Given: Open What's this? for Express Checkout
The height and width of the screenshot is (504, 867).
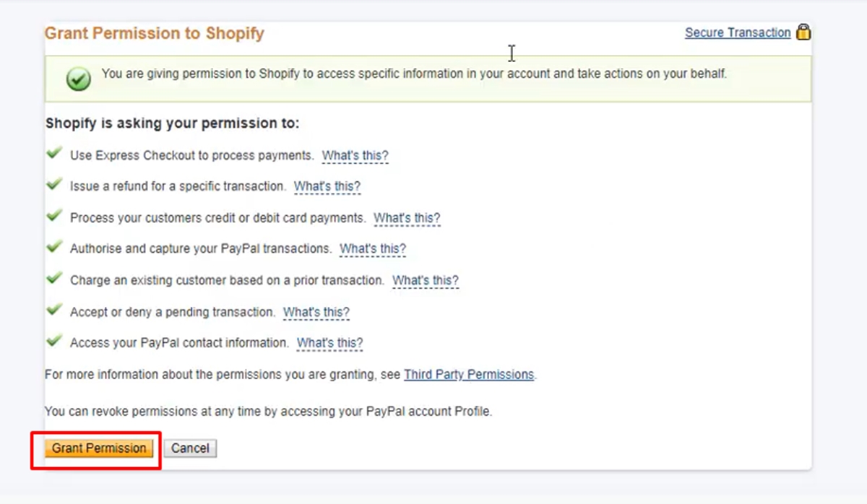Looking at the screenshot, I should tap(355, 155).
